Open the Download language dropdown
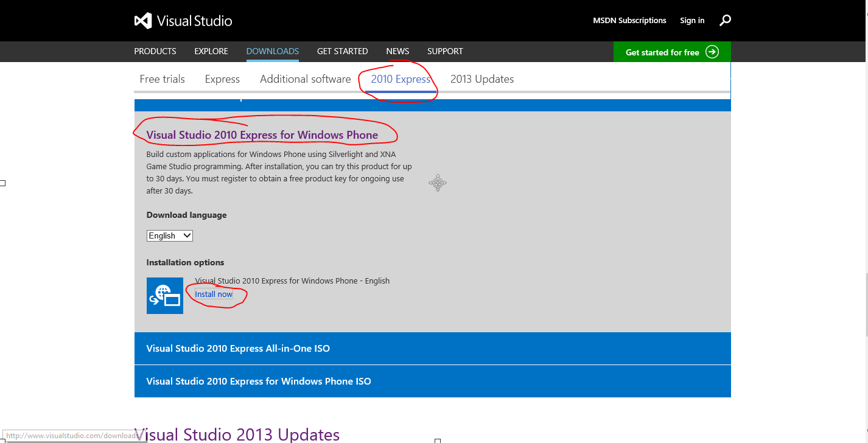This screenshot has width=868, height=443. coord(170,235)
